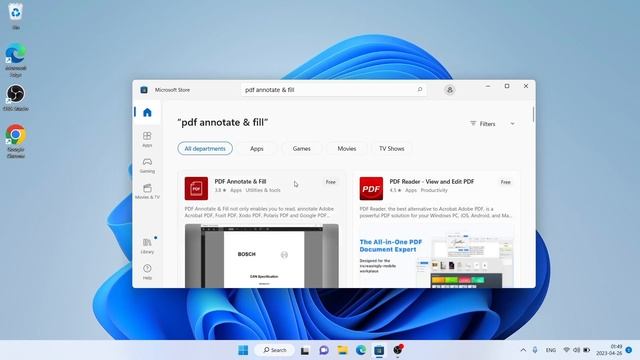Select Google Chrome desktop shortcut
This screenshot has width=640, height=360.
click(16, 141)
